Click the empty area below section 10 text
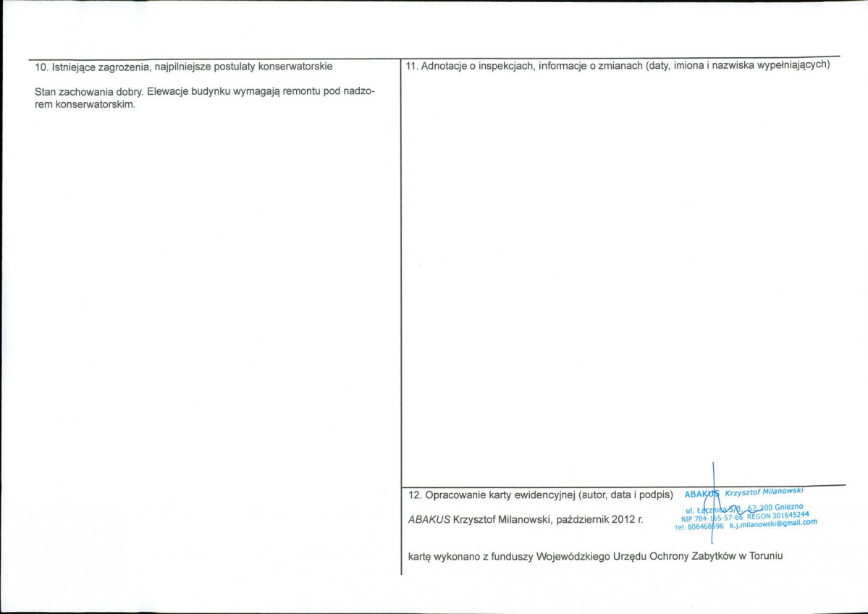 pyautogui.click(x=210, y=326)
